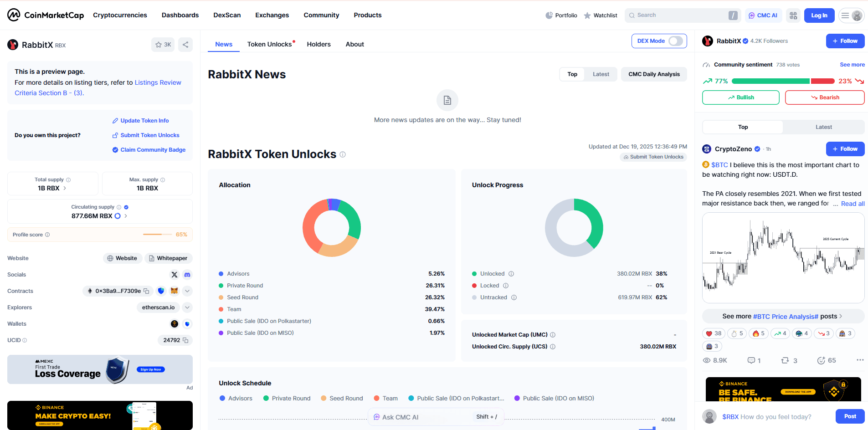Open Community in the top navigation

tap(321, 15)
